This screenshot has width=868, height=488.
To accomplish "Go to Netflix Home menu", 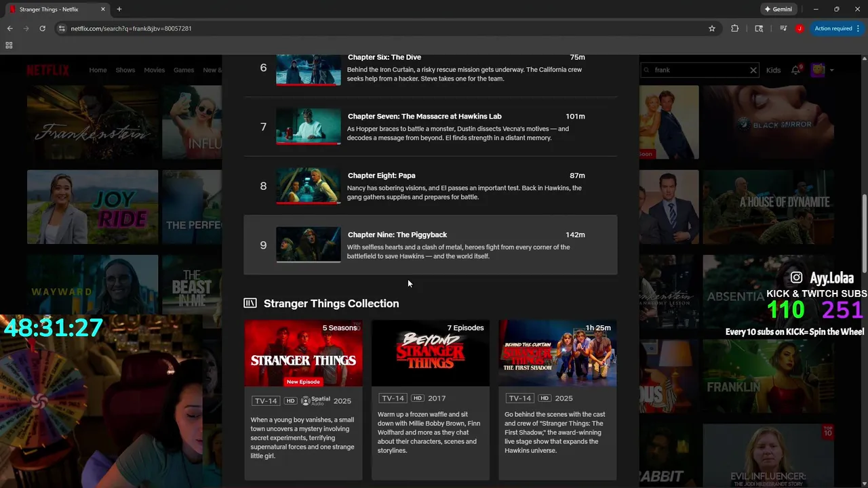I will (98, 70).
